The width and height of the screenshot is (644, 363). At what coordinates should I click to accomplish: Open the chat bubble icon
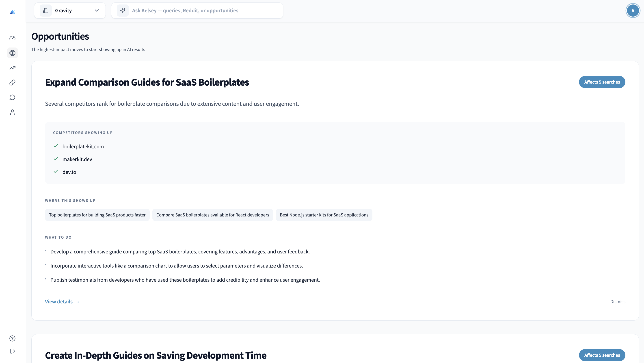pyautogui.click(x=13, y=97)
